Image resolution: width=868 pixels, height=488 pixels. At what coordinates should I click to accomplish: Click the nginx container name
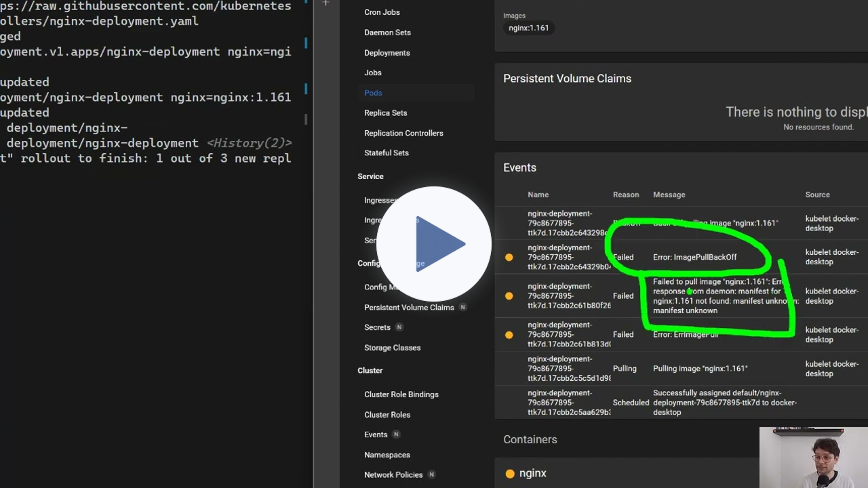point(532,474)
